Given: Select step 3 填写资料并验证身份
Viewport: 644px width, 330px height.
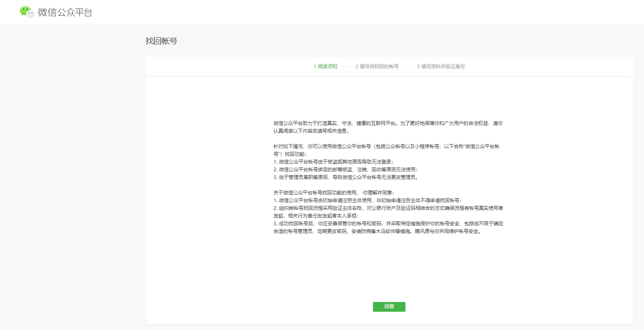Looking at the screenshot, I should pos(441,67).
